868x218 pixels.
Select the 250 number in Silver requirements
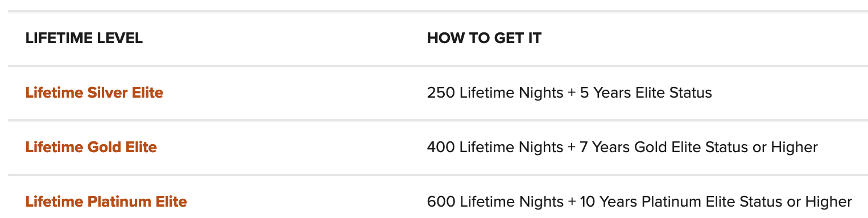441,93
